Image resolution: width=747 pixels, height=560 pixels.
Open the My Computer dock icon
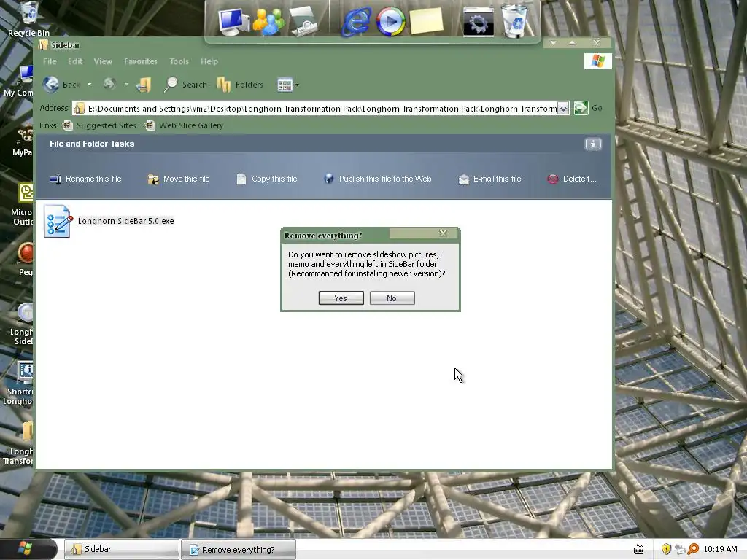coord(233,21)
